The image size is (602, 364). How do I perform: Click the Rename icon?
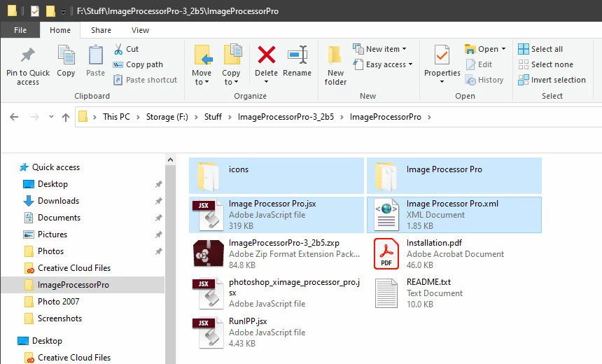297,55
